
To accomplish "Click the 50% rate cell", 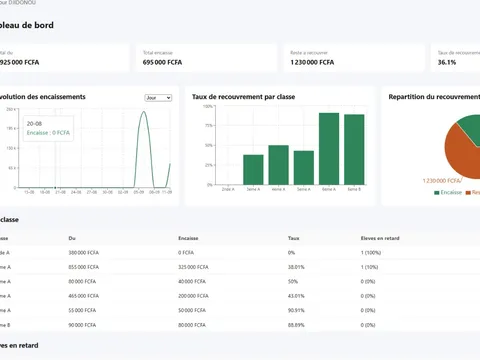I will (x=293, y=282).
